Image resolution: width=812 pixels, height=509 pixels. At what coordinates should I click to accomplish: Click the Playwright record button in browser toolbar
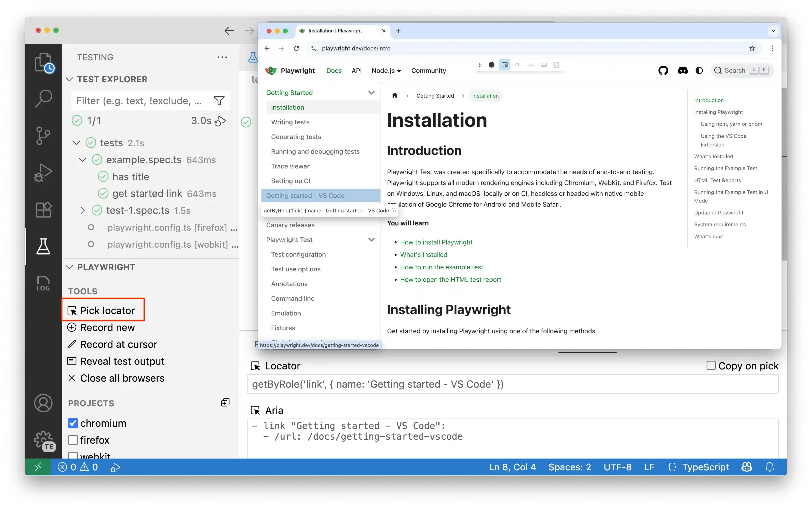pyautogui.click(x=491, y=65)
